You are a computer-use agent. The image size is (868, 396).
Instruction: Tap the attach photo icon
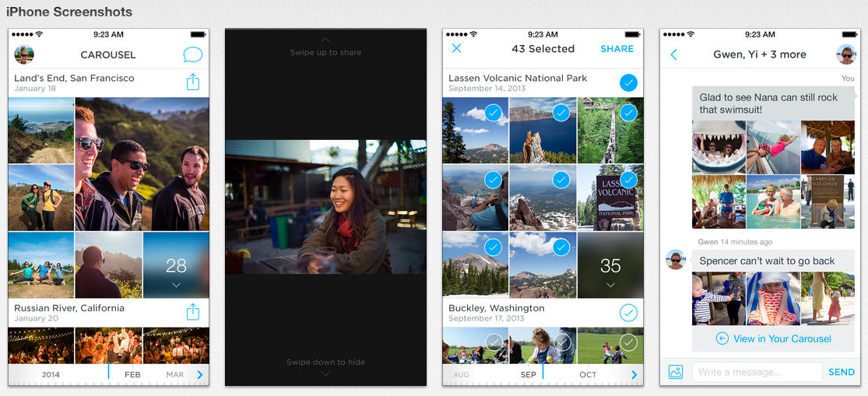tap(676, 372)
